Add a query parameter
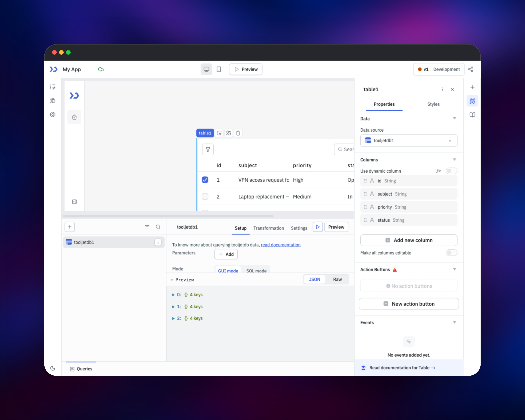Image resolution: width=525 pixels, height=420 pixels. pos(226,254)
